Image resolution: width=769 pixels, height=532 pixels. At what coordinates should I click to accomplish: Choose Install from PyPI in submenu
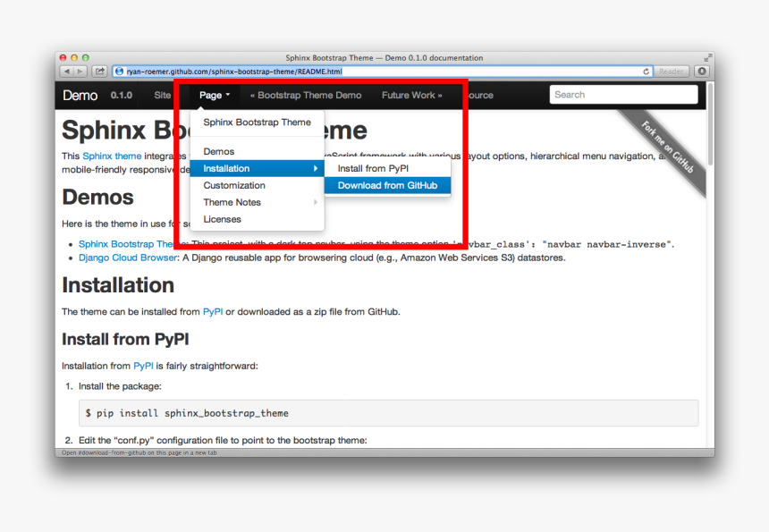[x=373, y=168]
